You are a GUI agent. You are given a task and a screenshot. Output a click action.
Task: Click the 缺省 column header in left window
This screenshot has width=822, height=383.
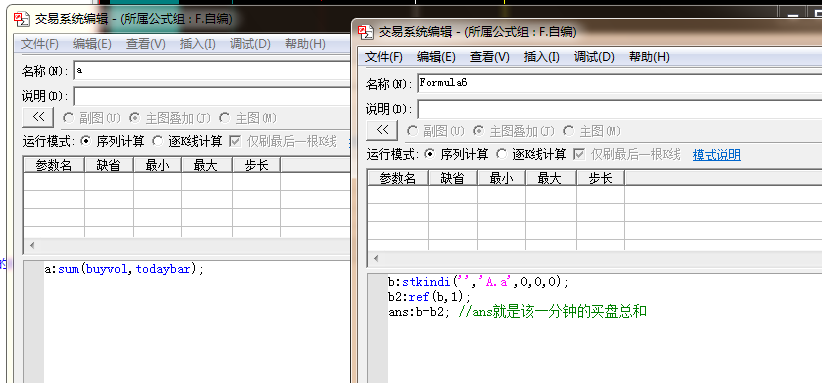click(109, 166)
